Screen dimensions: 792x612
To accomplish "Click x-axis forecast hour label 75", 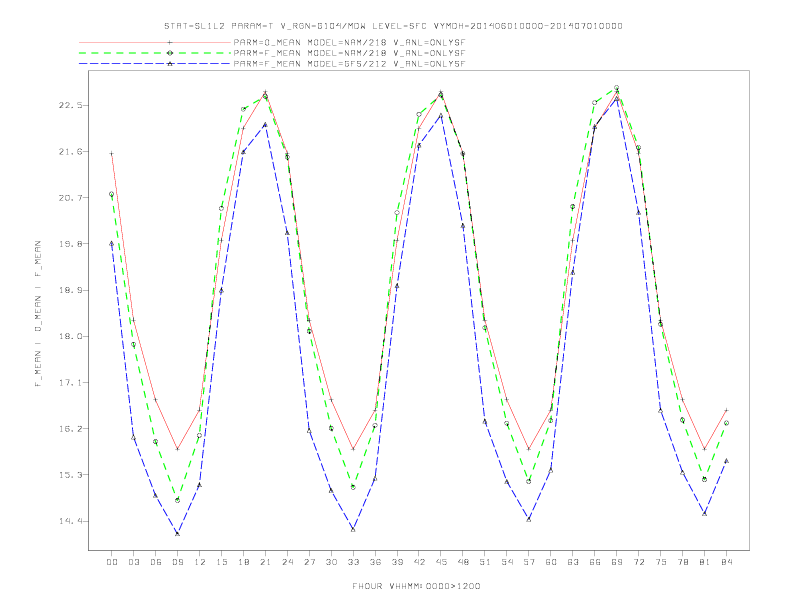I will (661, 562).
